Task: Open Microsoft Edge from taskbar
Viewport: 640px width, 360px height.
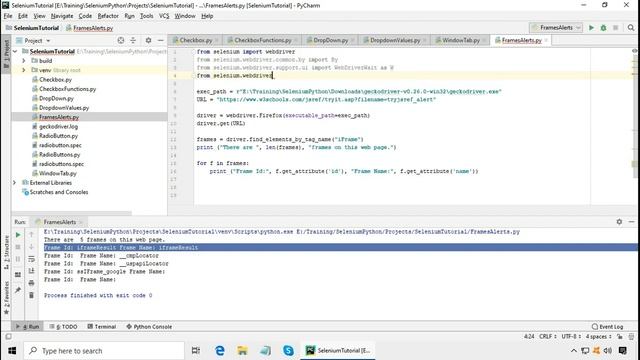Action: tap(220, 351)
